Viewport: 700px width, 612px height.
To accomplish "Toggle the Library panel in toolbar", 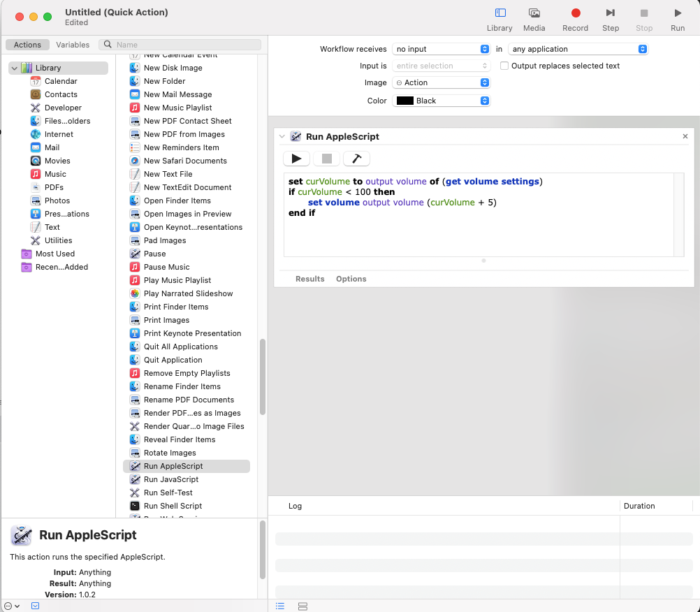I will [x=500, y=20].
